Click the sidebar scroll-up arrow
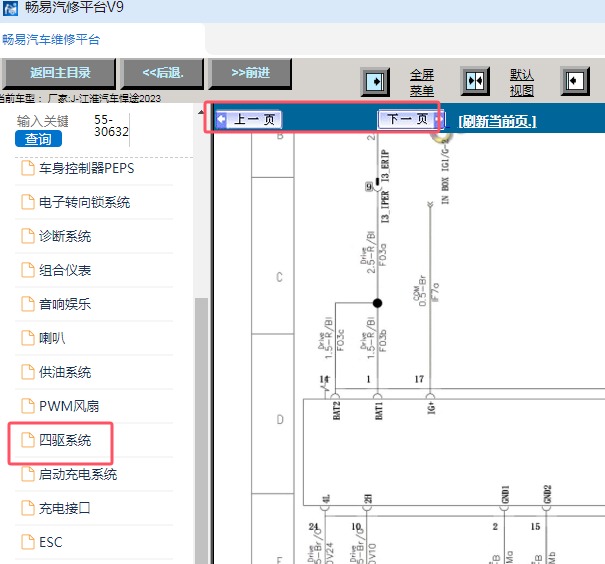Screen dimensions: 605x564 (201, 112)
